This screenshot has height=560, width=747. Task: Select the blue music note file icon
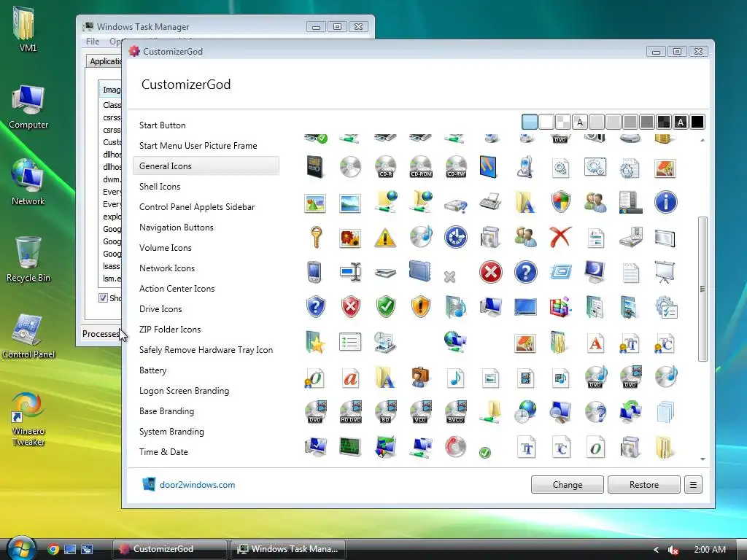[456, 378]
